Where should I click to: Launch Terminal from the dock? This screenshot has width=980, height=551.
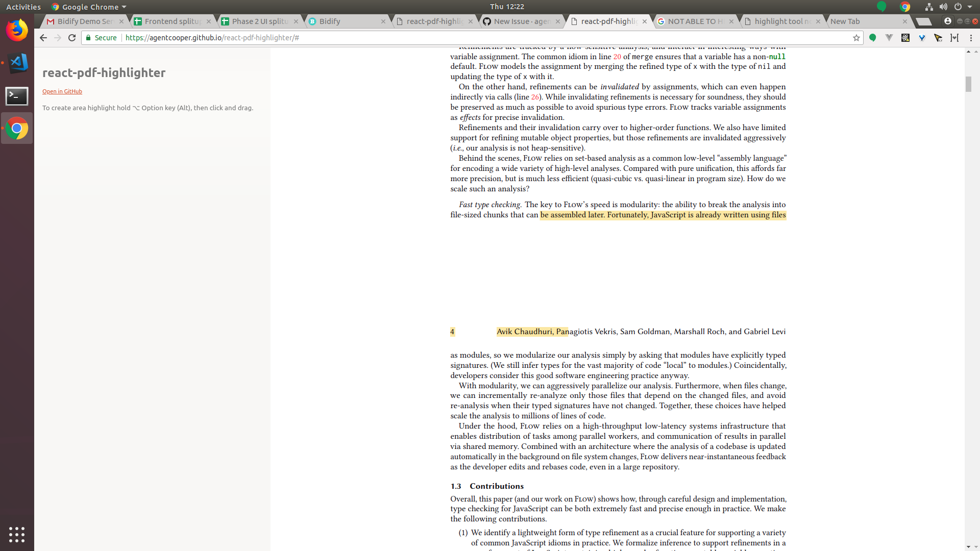(x=17, y=96)
